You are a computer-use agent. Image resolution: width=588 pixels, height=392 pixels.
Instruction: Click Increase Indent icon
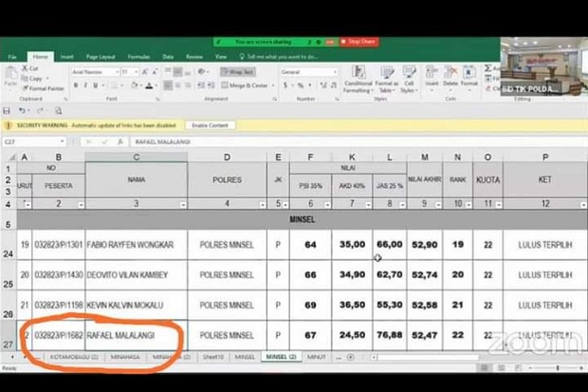pos(211,85)
